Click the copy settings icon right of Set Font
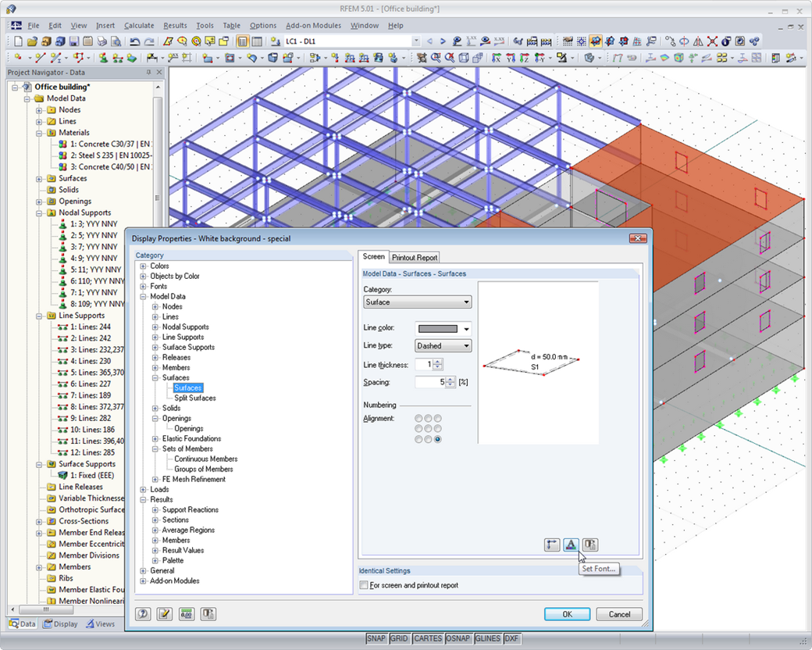Screen dimensions: 812x650 (589, 545)
